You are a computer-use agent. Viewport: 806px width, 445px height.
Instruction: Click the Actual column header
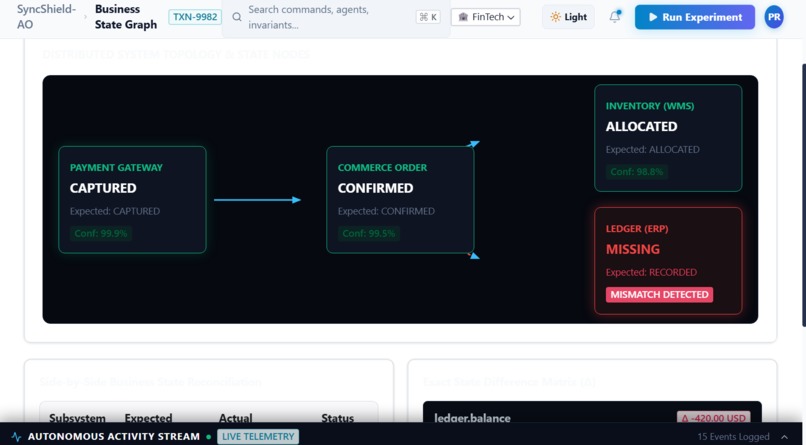[235, 418]
